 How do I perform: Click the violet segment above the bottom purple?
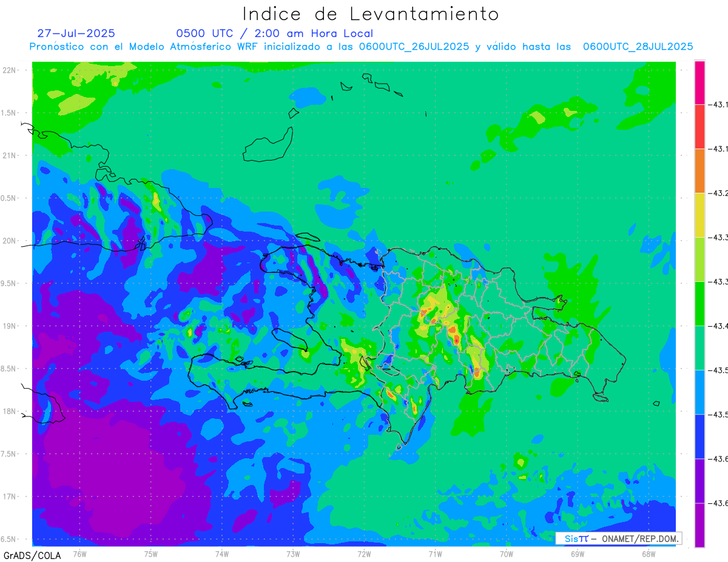click(x=699, y=481)
